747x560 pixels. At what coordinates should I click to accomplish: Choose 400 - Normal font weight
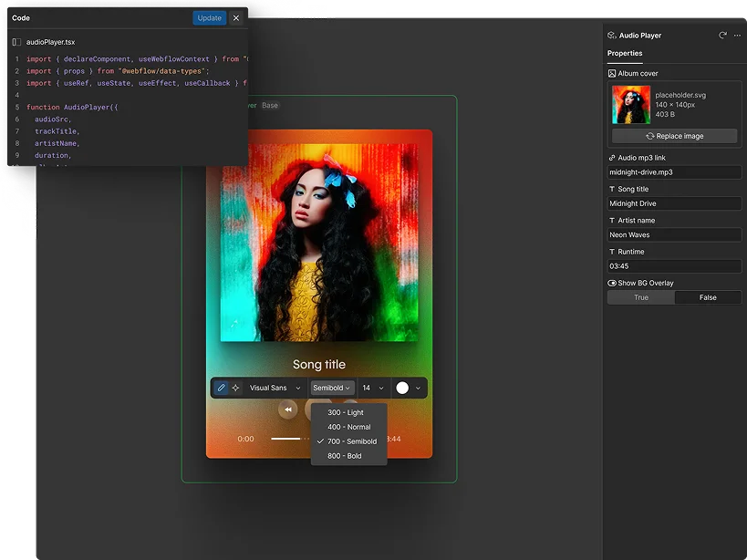(x=348, y=427)
